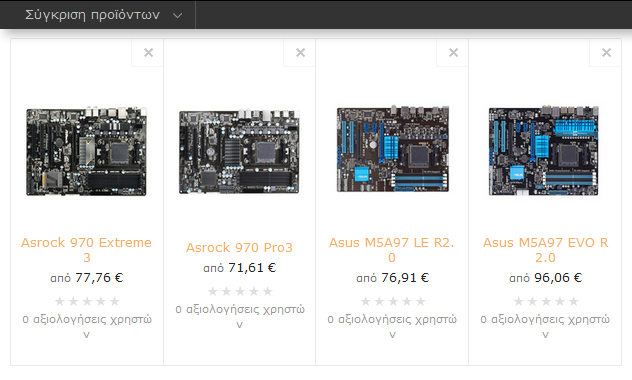This screenshot has width=632, height=380.
Task: View user reviews for Asrock 970 Pro3
Action: [x=240, y=316]
